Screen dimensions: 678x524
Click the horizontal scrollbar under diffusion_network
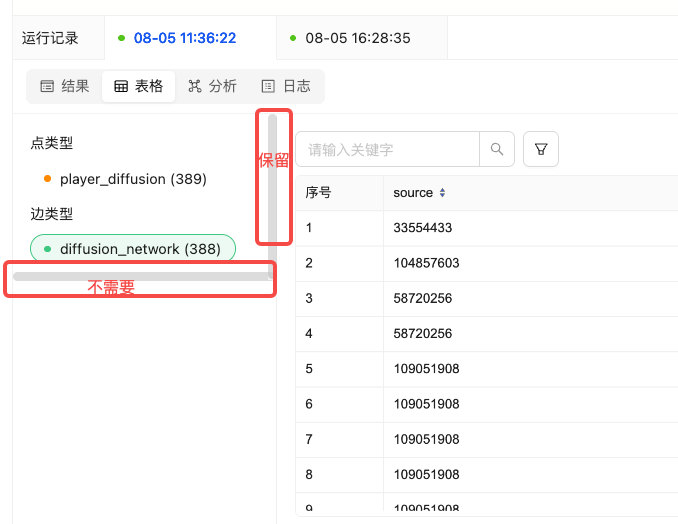point(141,277)
